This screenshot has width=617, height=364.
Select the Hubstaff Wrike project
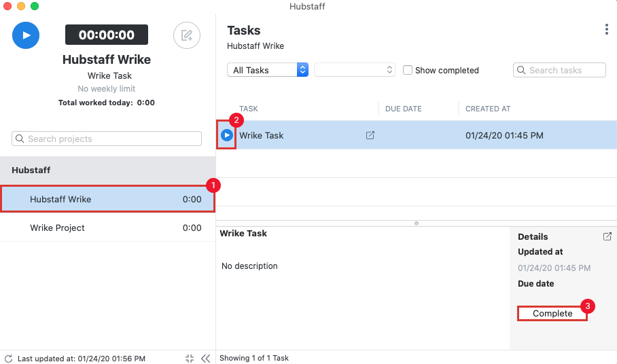[108, 199]
